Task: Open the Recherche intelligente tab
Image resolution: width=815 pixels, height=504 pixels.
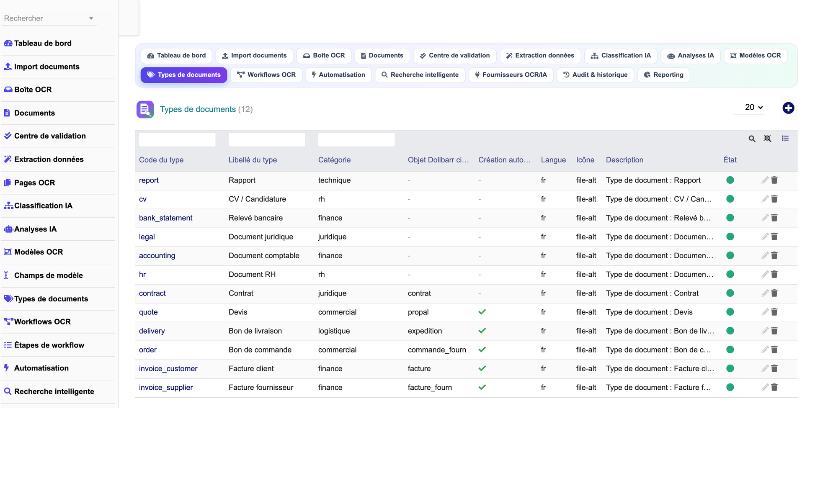Action: click(x=420, y=75)
